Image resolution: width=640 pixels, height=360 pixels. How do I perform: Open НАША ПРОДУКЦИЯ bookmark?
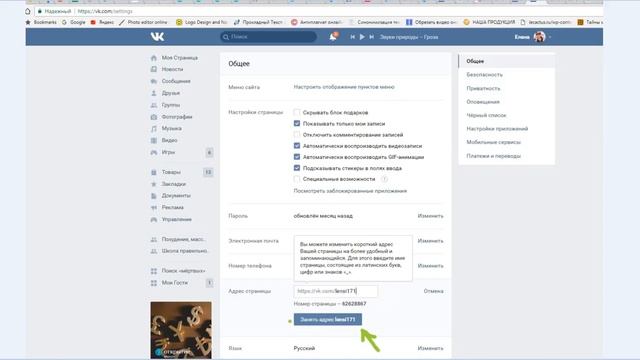point(489,22)
